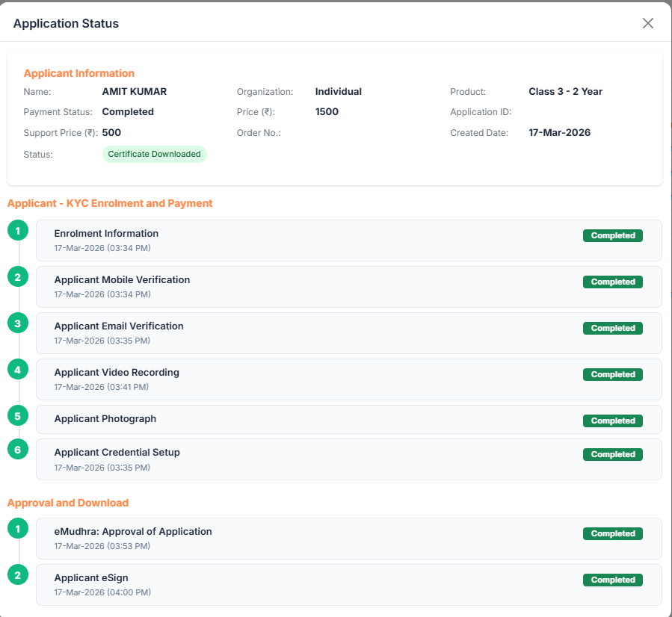Click step 6 circle for Credential Setup
The height and width of the screenshot is (617, 672).
18,449
